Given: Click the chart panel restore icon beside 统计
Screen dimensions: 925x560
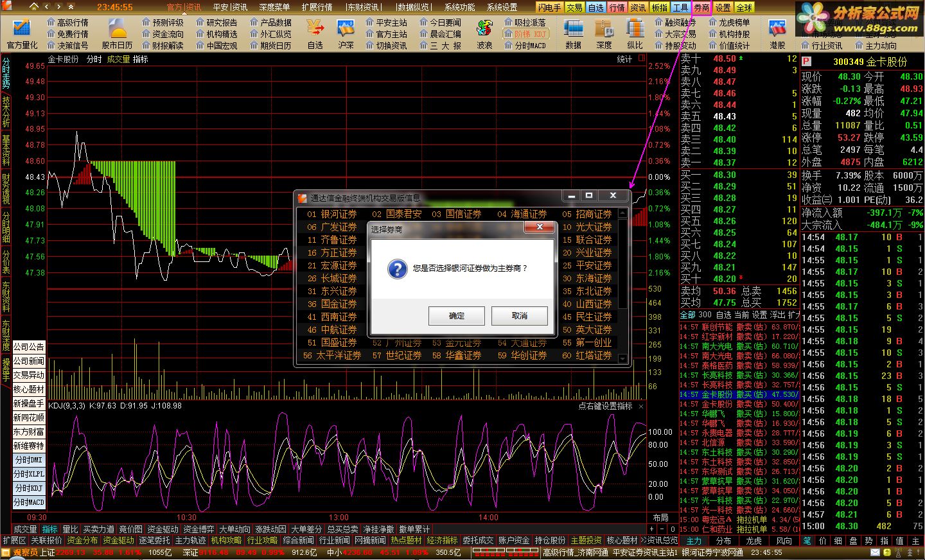Looking at the screenshot, I should (642, 58).
